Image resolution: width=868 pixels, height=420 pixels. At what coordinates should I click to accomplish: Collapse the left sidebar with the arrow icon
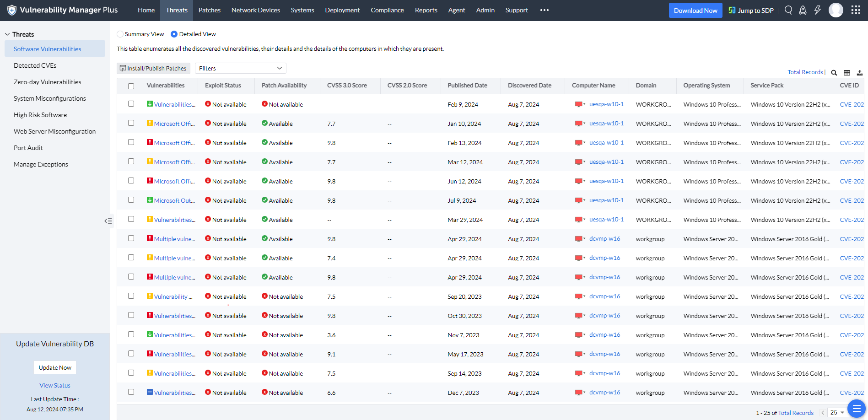pyautogui.click(x=108, y=221)
